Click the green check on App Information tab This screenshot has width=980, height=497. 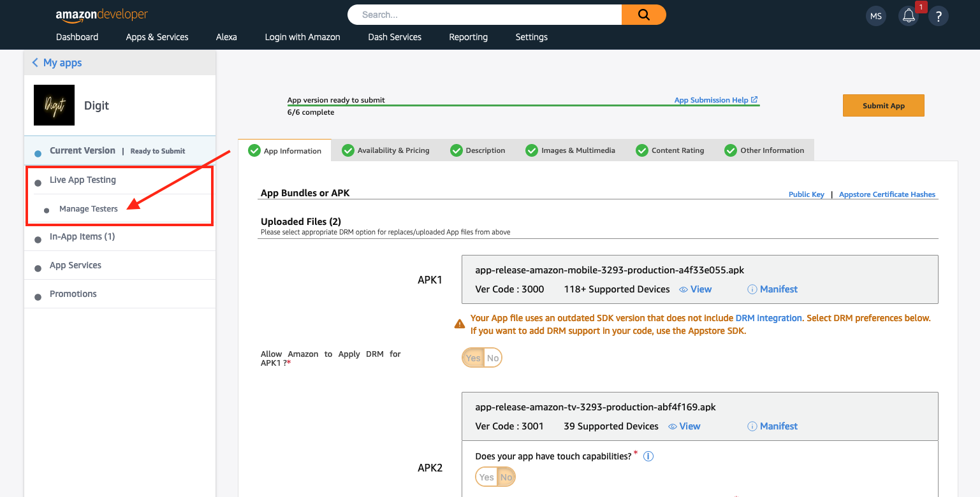(x=254, y=150)
